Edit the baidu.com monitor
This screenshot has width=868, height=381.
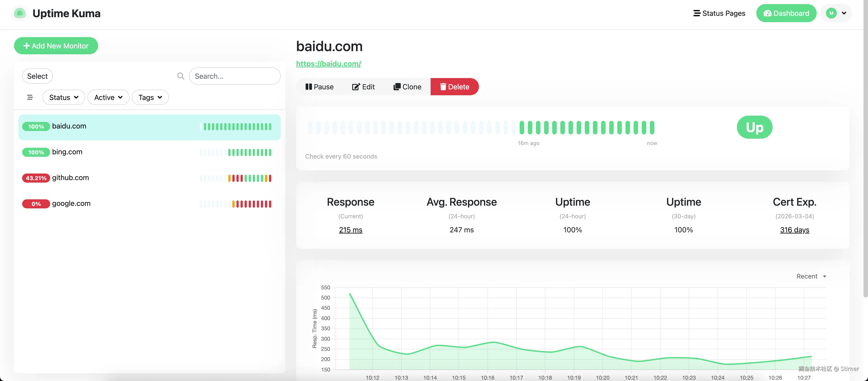coord(363,87)
